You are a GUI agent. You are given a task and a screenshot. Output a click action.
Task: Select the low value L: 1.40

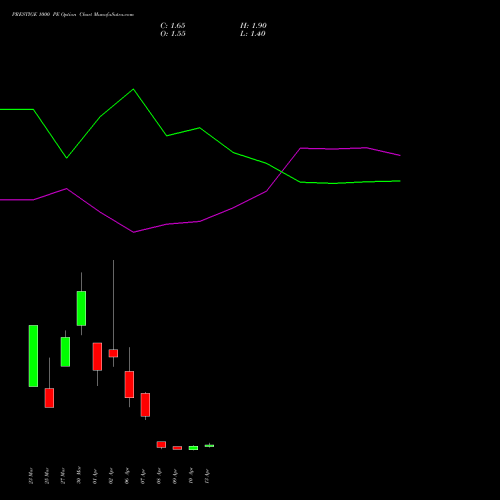pos(253,34)
